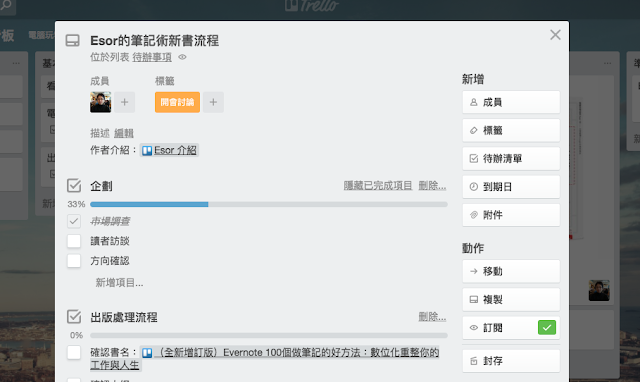Image resolution: width=640 pixels, height=382 pixels.
Task: Click the Trello logo in header
Action: [x=312, y=6]
